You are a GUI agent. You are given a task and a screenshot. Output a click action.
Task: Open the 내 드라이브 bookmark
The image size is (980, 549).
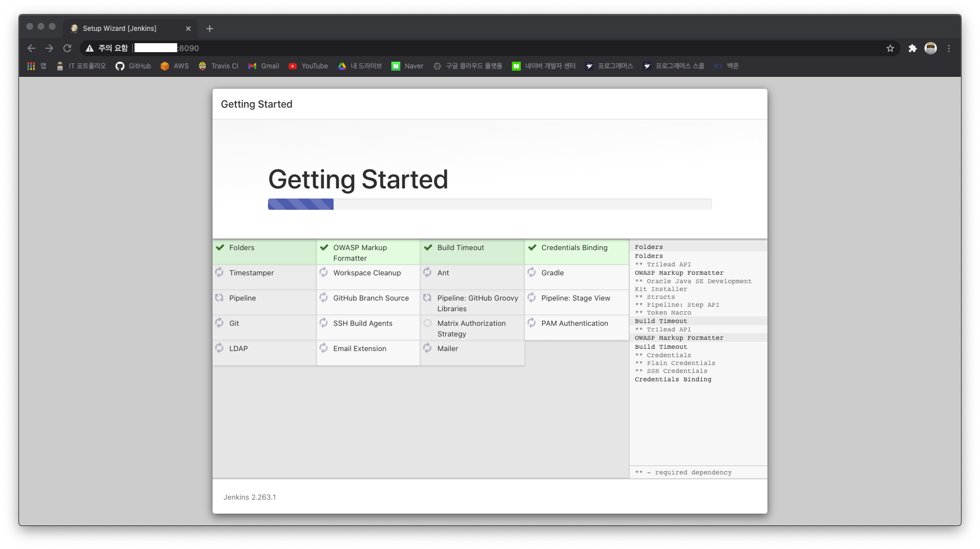click(x=360, y=66)
